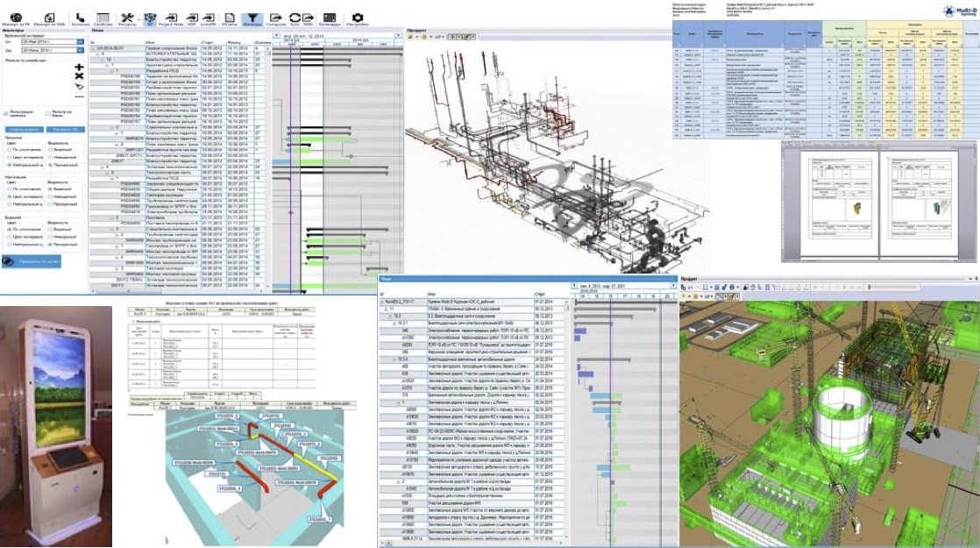Collapse the 'KurAES-2' root row in lower plan
This screenshot has width=980, height=548.
[382, 302]
